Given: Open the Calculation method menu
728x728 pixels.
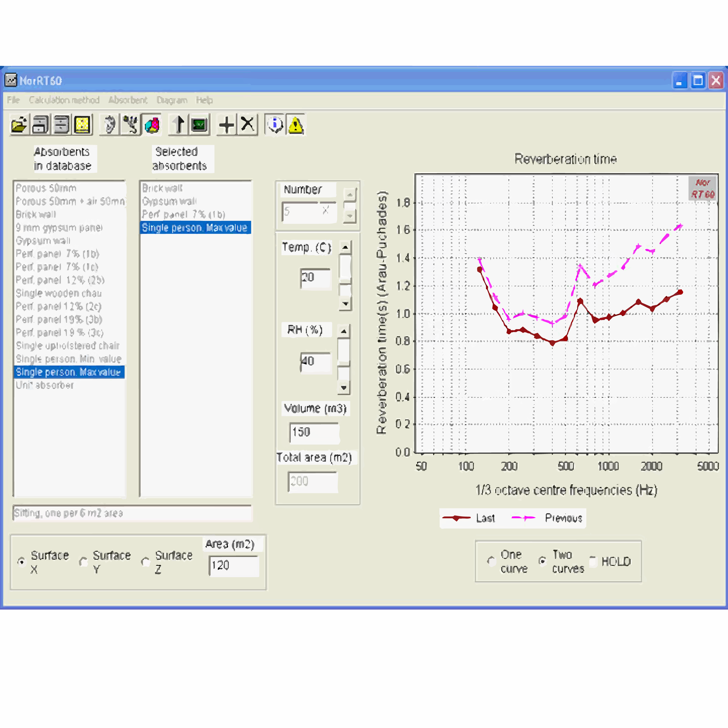Looking at the screenshot, I should [x=64, y=100].
